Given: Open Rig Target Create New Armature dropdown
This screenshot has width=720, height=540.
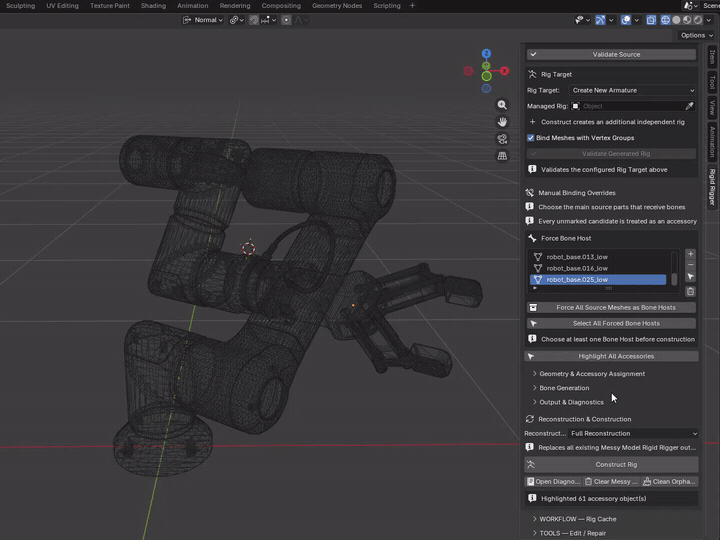Looking at the screenshot, I should 633,90.
